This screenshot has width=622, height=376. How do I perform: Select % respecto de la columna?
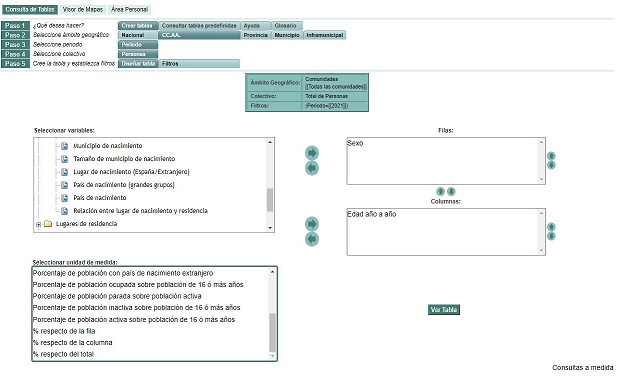click(73, 343)
